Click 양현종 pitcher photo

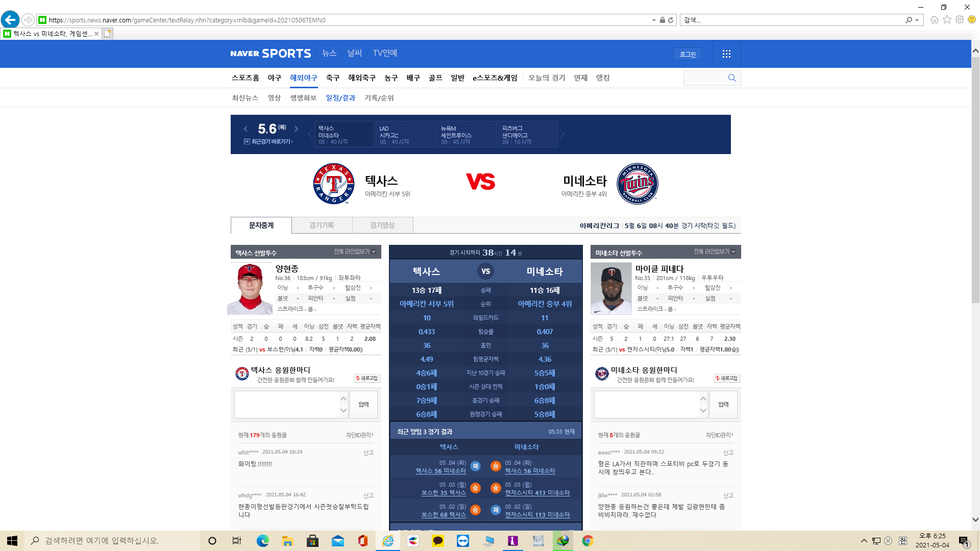point(250,289)
